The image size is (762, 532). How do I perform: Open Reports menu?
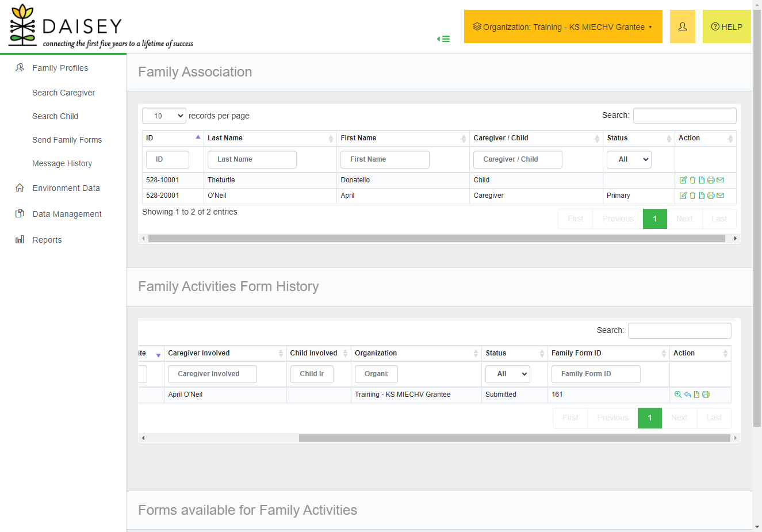[47, 240]
